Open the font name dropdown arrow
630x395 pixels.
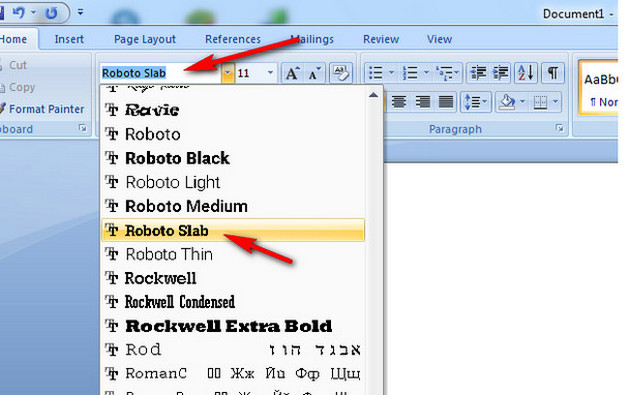click(x=227, y=73)
